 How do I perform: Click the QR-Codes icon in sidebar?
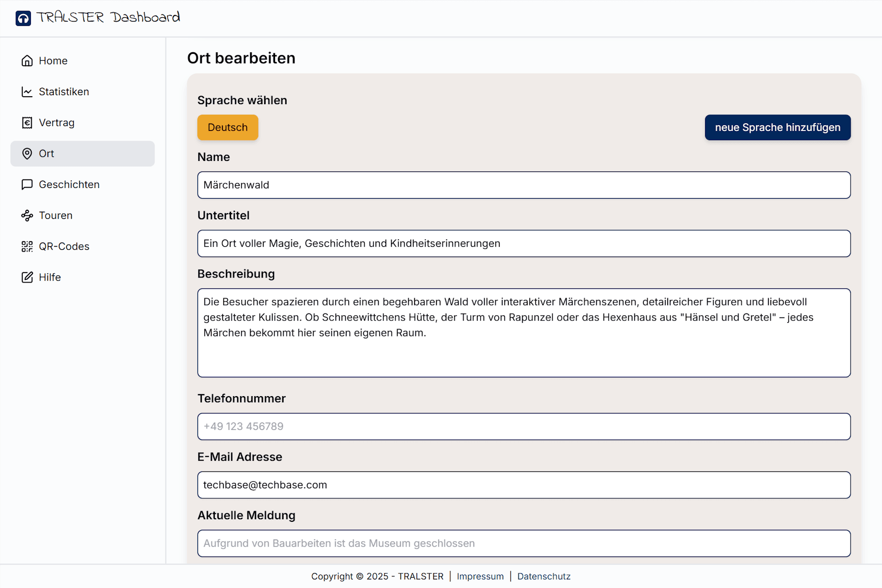click(x=27, y=246)
